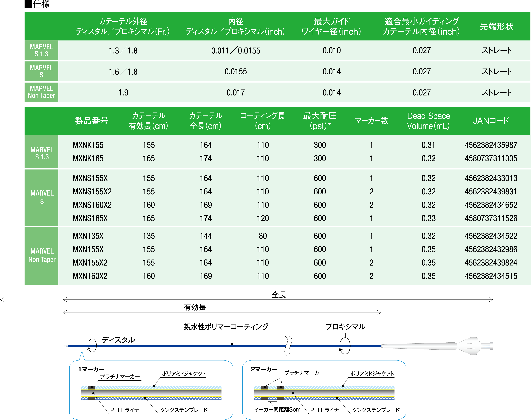Click the Dead Space Volume header
The height and width of the screenshot is (420, 531).
click(x=428, y=121)
